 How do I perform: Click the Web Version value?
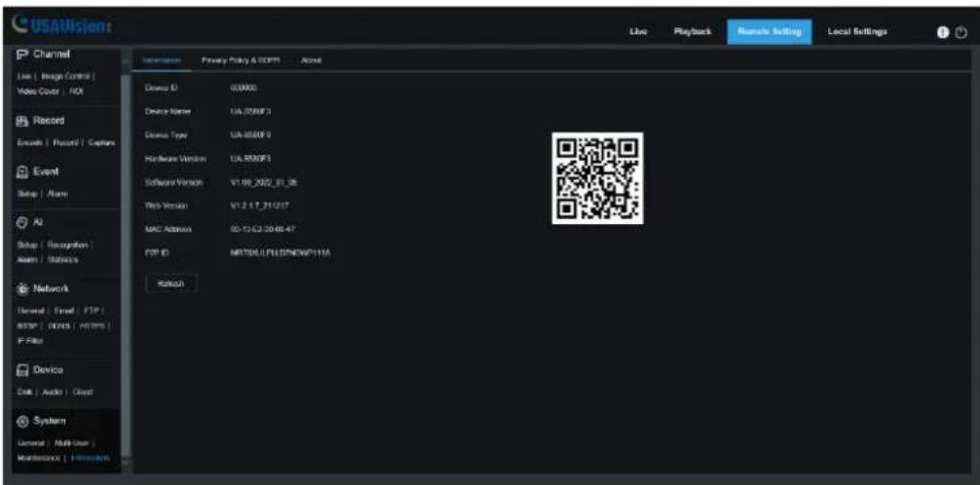pyautogui.click(x=259, y=205)
